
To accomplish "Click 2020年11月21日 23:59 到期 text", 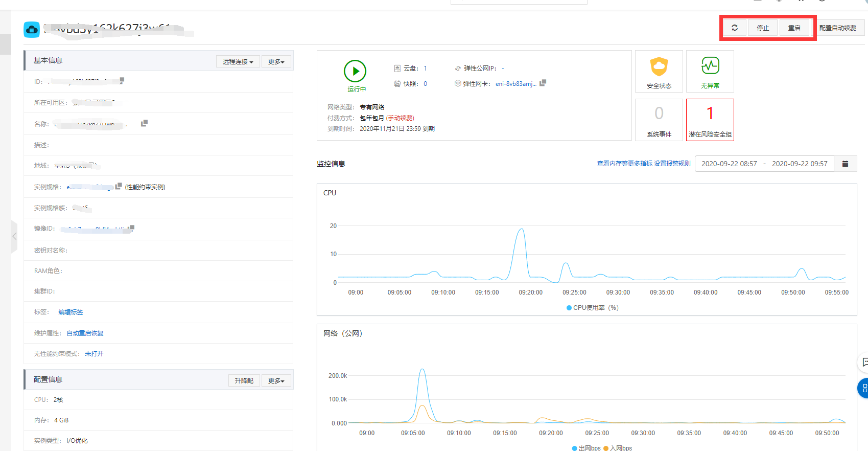I will (397, 129).
